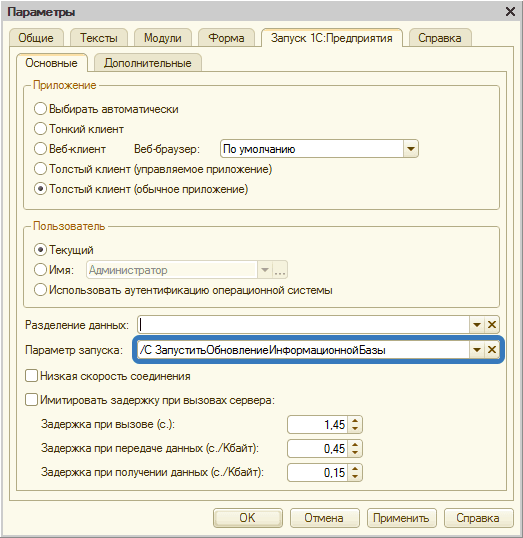Viewport: 523px width, 538px height.
Task: Click the 0,15 delay value field
Action: 318,472
